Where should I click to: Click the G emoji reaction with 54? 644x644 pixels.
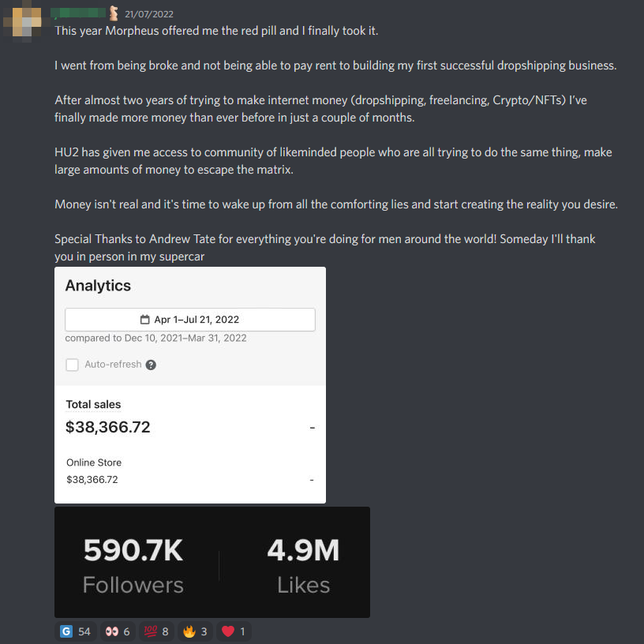(76, 631)
